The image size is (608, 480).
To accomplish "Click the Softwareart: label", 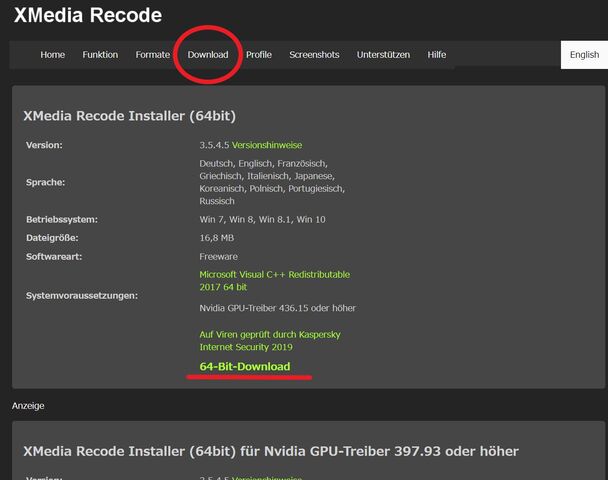I will 54,256.
